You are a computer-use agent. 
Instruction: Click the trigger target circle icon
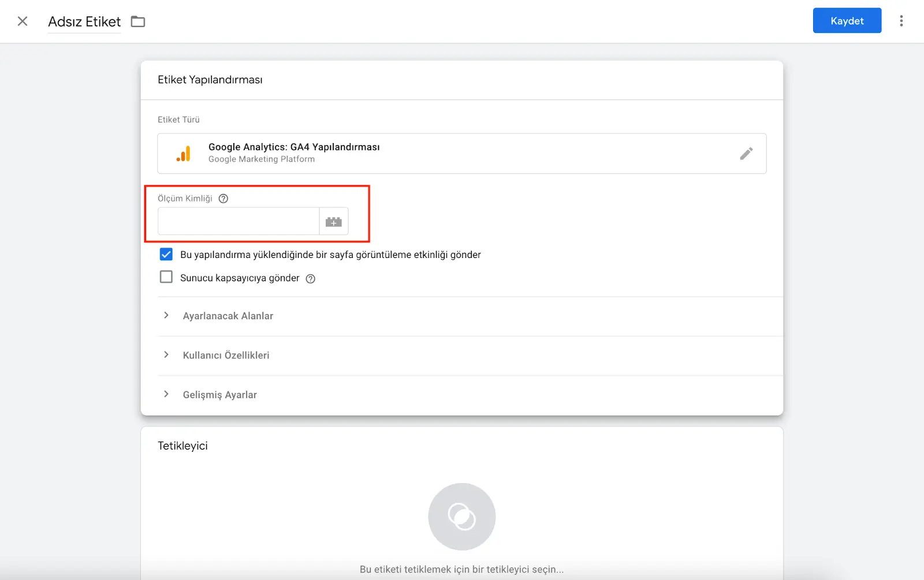coord(461,517)
